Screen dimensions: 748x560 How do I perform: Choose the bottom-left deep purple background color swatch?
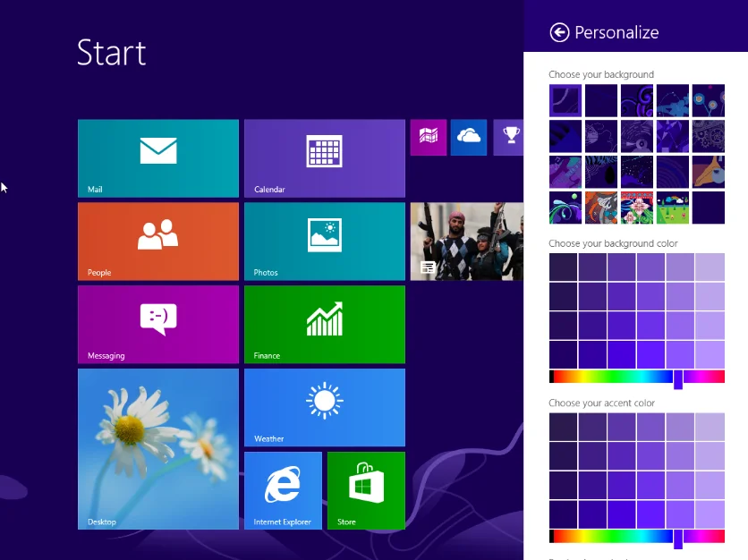click(563, 354)
